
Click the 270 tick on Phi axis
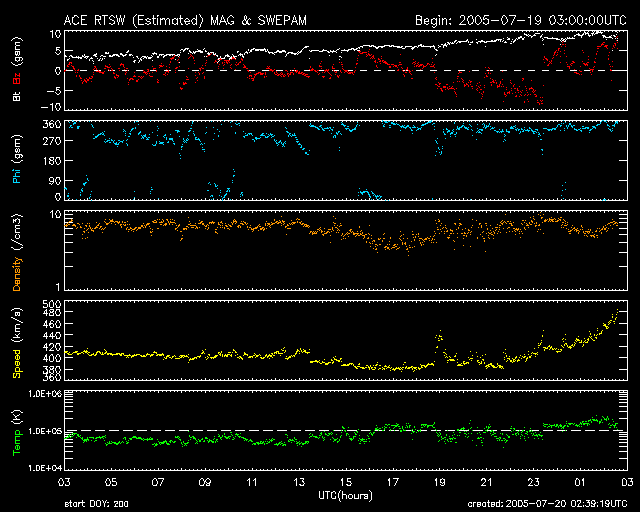pos(50,143)
